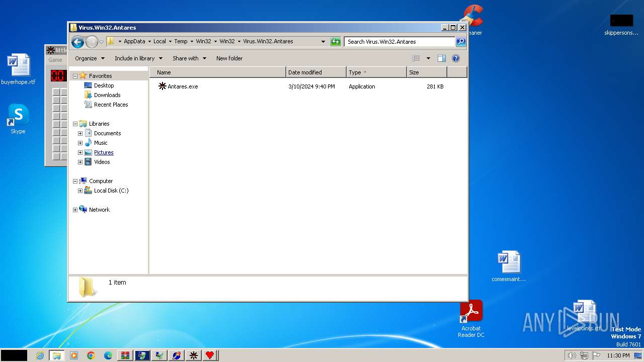Open the Action Center flag icon
This screenshot has width=644, height=362.
596,355
